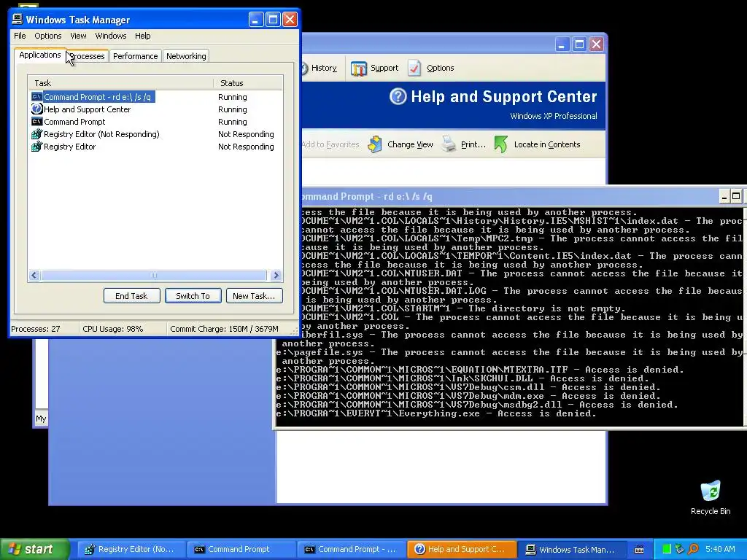Click the End Task button
The image size is (747, 560).
[x=131, y=296]
